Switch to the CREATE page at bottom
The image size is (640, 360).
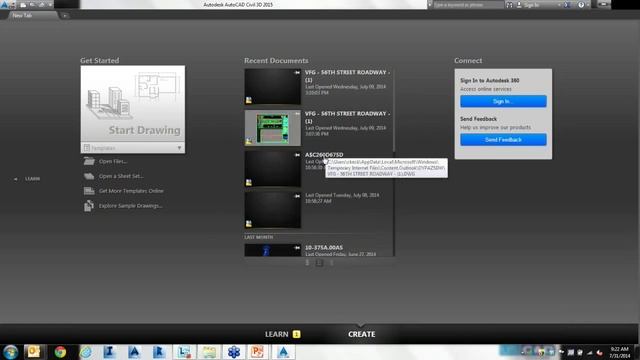362,334
